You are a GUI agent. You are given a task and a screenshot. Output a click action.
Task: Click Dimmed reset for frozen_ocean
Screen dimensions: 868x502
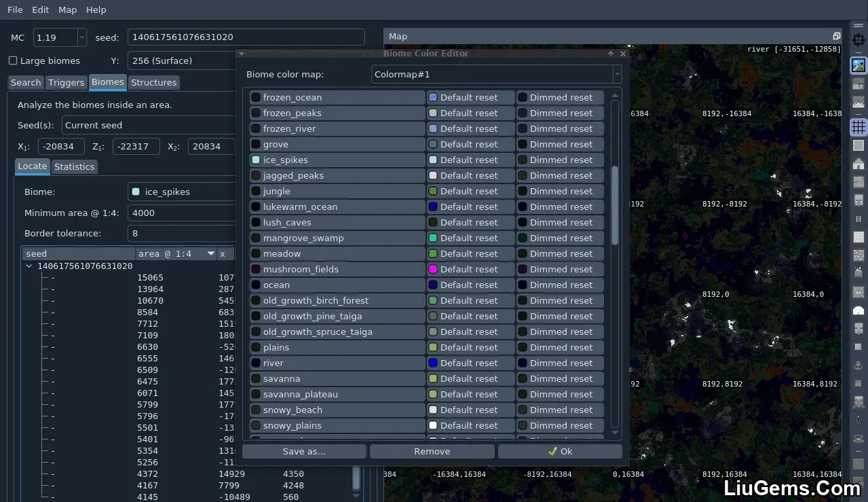click(x=560, y=97)
